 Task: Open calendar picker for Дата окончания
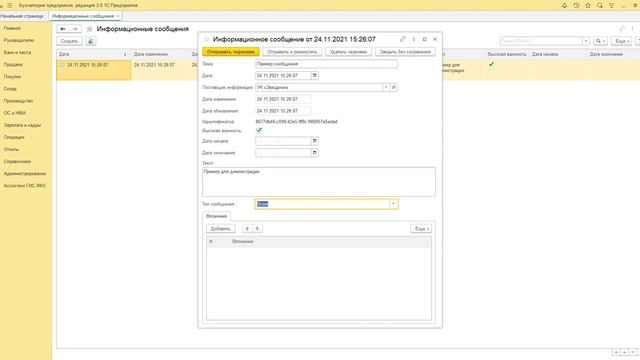point(314,153)
